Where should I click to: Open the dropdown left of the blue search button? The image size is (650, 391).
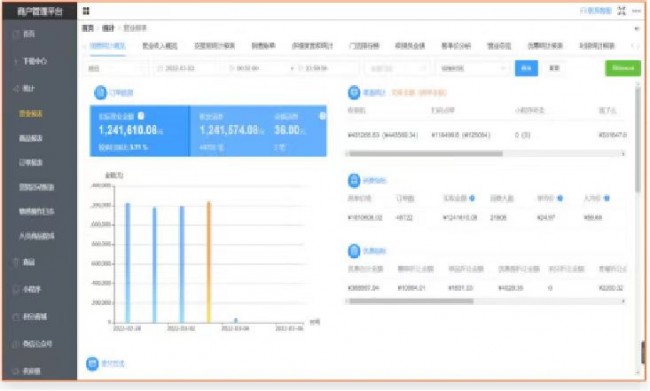point(473,68)
